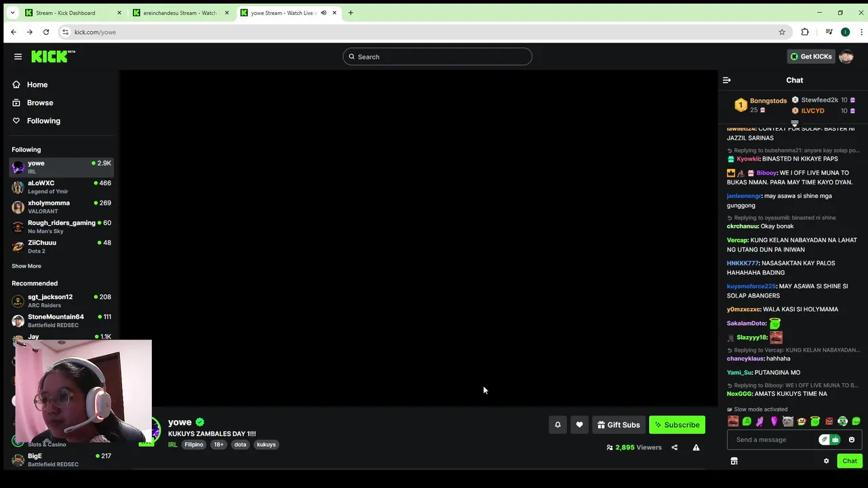The height and width of the screenshot is (488, 868).
Task: Open StoneMountain64 recommended channel
Action: pyautogui.click(x=62, y=321)
